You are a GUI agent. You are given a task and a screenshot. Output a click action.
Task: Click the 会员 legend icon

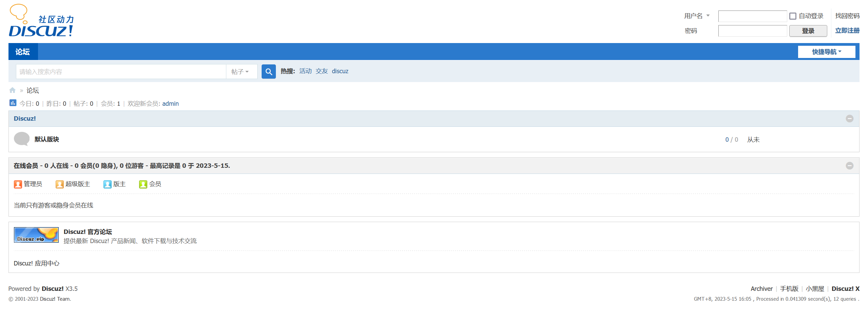(143, 184)
